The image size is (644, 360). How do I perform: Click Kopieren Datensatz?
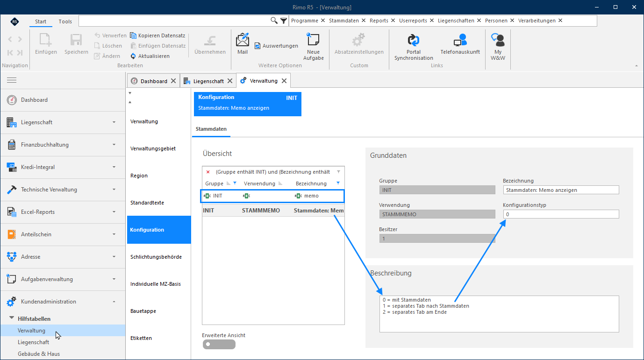(157, 35)
